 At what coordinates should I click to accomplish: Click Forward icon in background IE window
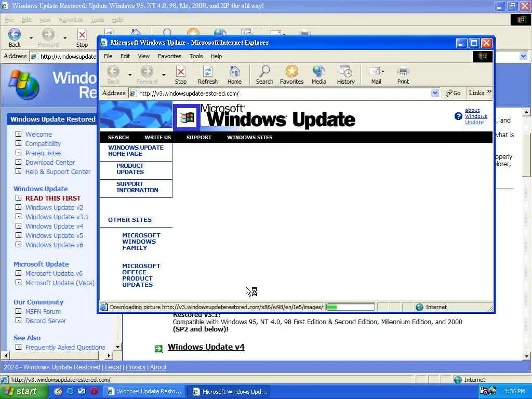pos(48,34)
